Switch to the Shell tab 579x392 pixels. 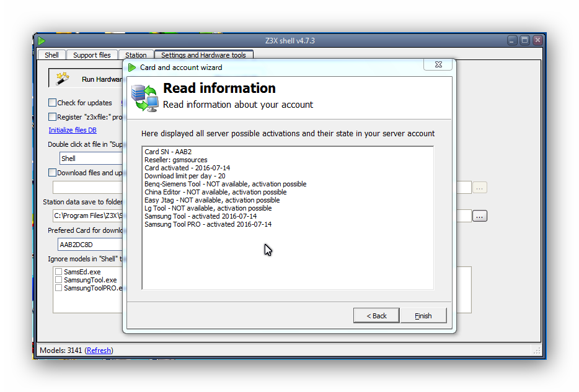tap(51, 55)
